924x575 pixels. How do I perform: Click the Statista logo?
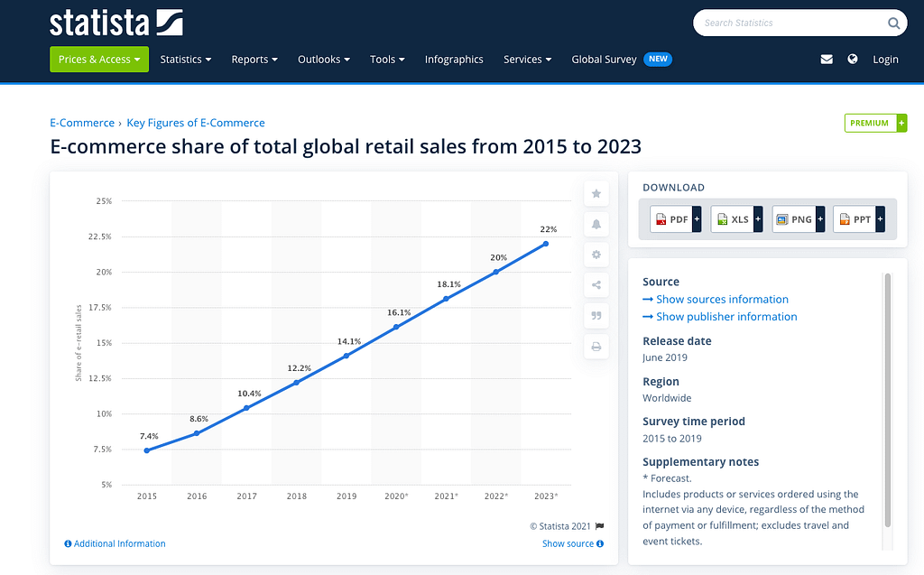[x=116, y=23]
